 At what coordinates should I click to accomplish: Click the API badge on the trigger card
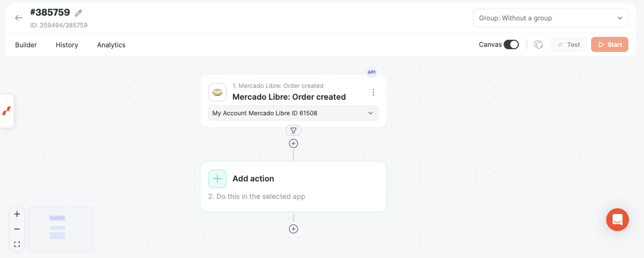coord(371,72)
